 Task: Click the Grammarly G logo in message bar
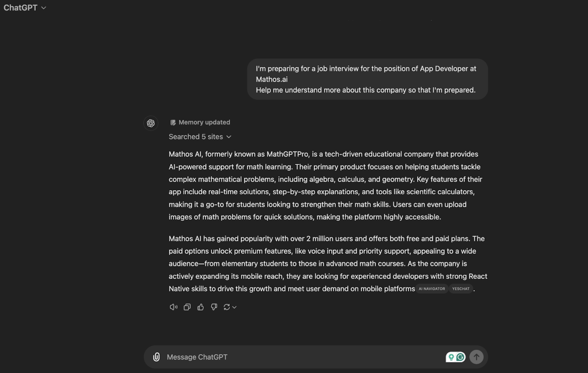460,357
